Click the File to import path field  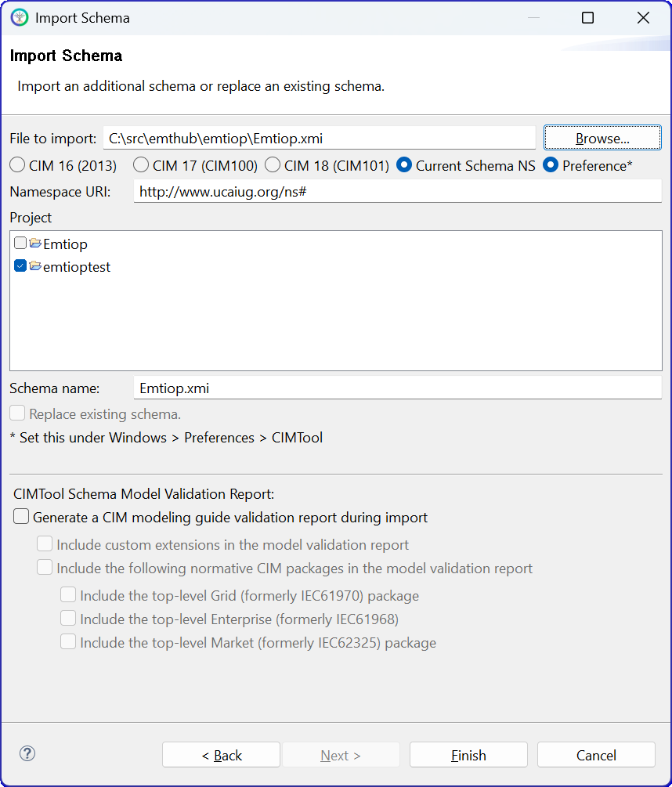320,138
